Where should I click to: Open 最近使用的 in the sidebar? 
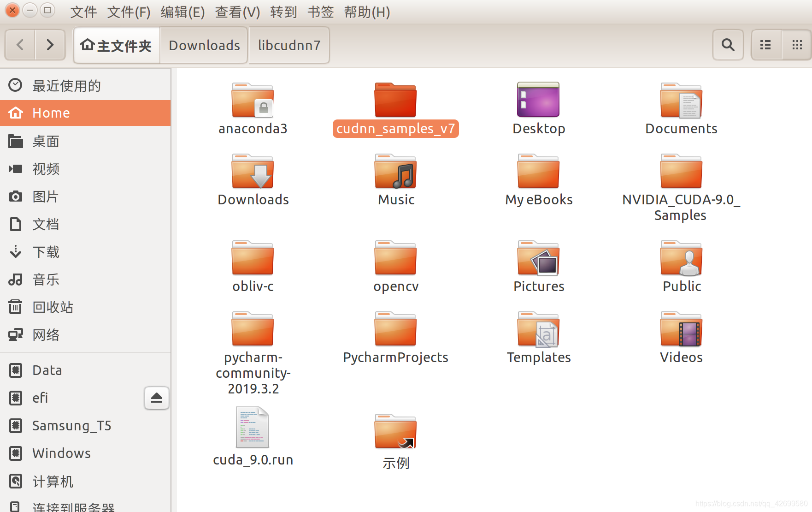point(85,85)
